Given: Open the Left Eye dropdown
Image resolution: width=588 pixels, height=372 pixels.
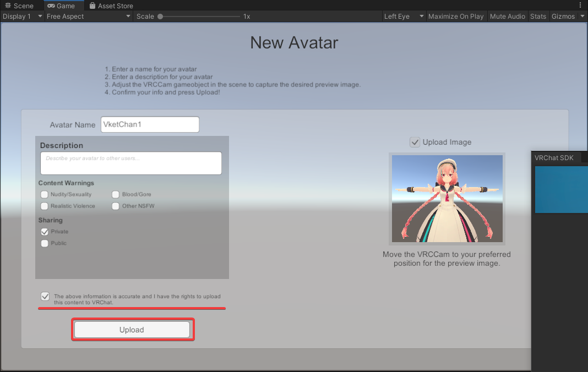Looking at the screenshot, I should (x=404, y=17).
